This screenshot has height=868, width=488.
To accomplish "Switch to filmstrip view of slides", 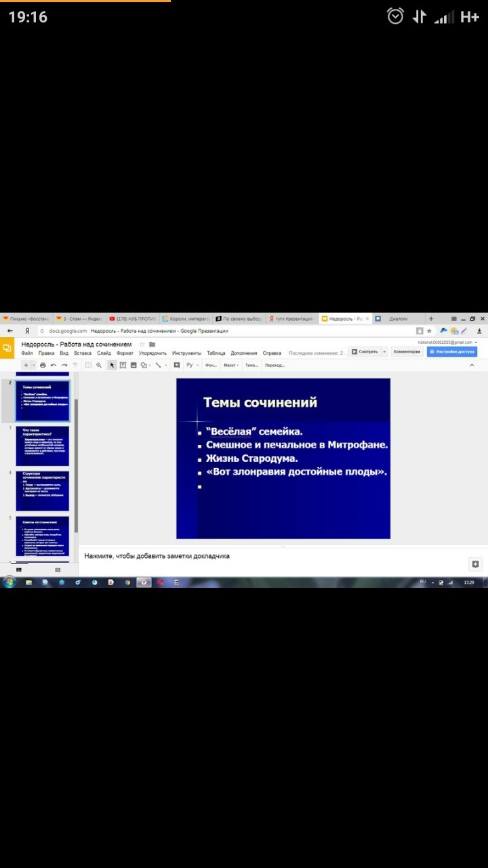I will click(19, 570).
